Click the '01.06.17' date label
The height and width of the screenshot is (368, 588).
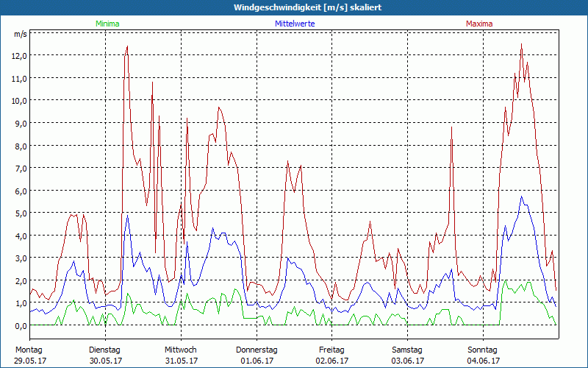click(257, 361)
